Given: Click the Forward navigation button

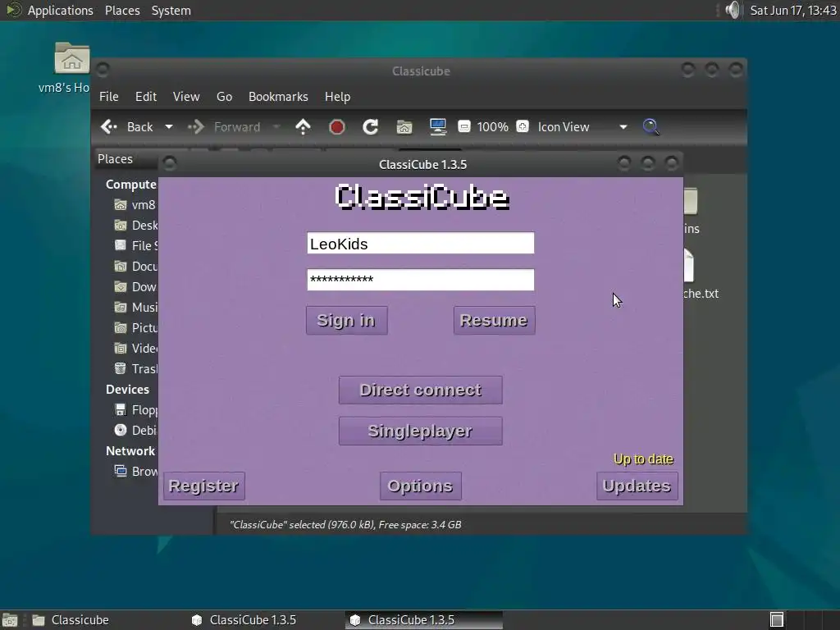Looking at the screenshot, I should click(x=224, y=127).
